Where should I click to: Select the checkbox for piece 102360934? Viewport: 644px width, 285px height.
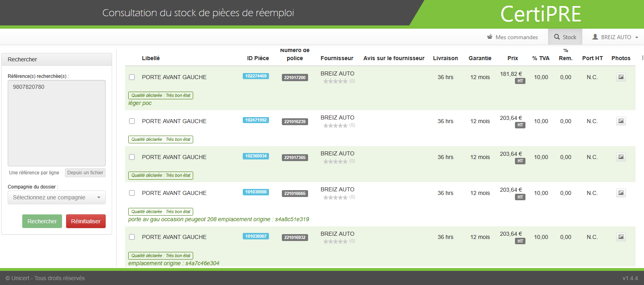[x=132, y=157]
